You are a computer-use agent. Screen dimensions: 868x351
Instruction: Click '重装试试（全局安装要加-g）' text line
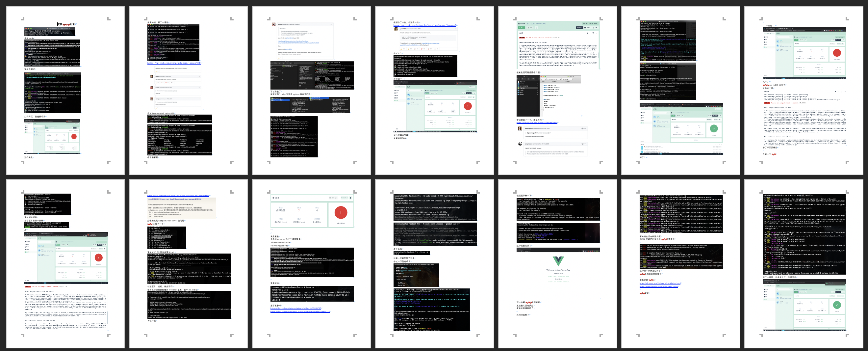[x=161, y=252]
